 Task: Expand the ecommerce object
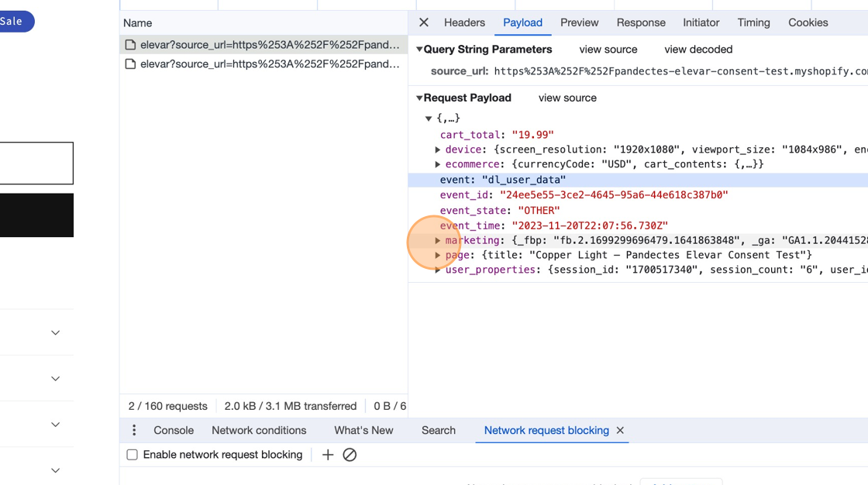(437, 164)
